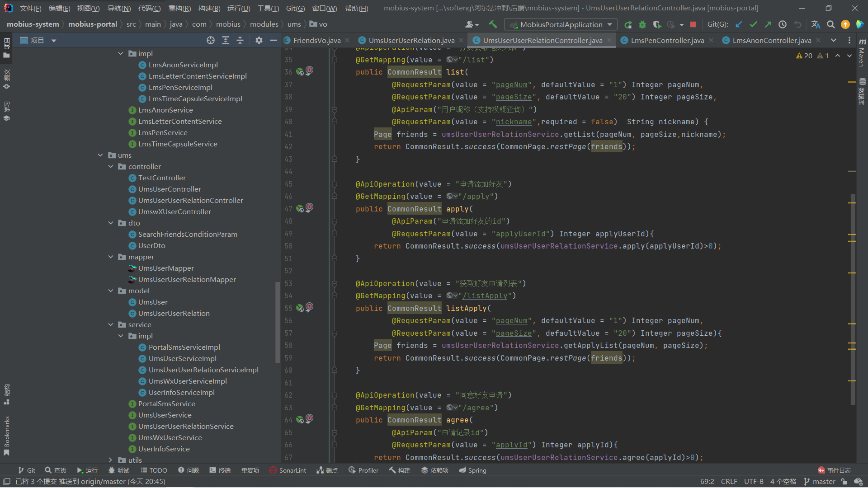
Task: Click gutter icon on apply method line
Action: [x=300, y=209]
